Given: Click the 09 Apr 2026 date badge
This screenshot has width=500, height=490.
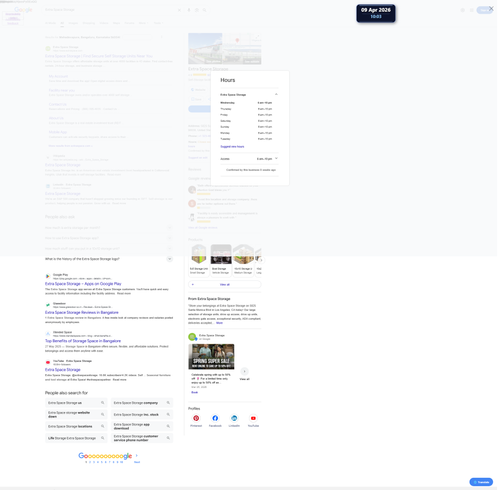Looking at the screenshot, I should pyautogui.click(x=376, y=13).
